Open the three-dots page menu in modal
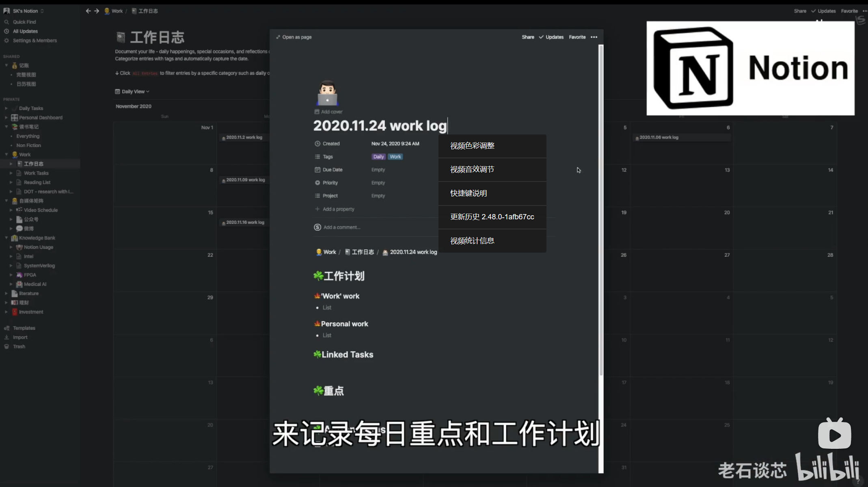Image resolution: width=868 pixels, height=487 pixels. (x=594, y=37)
